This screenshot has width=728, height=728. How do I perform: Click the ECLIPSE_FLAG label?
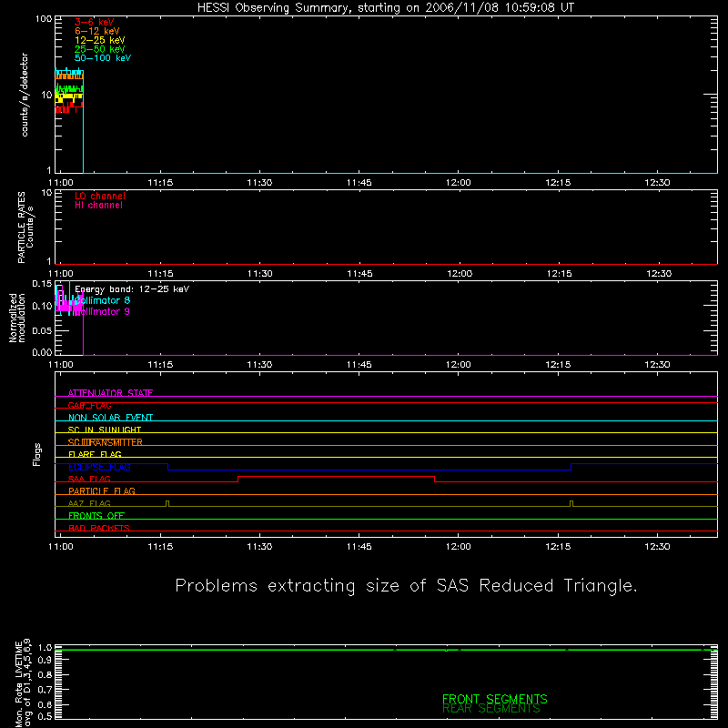(x=99, y=467)
